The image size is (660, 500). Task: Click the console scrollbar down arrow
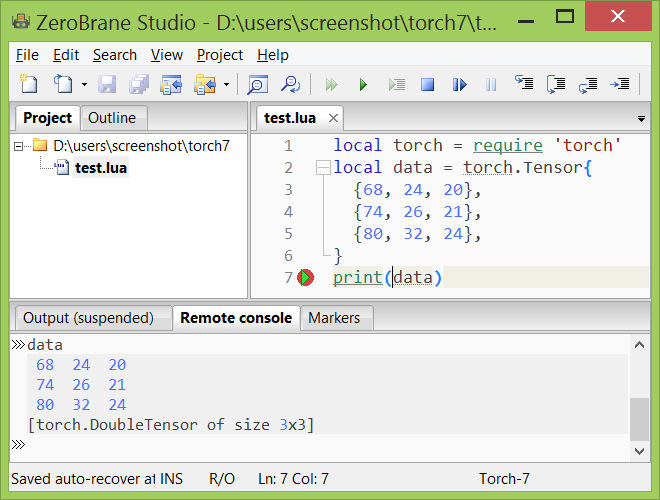pos(639,451)
